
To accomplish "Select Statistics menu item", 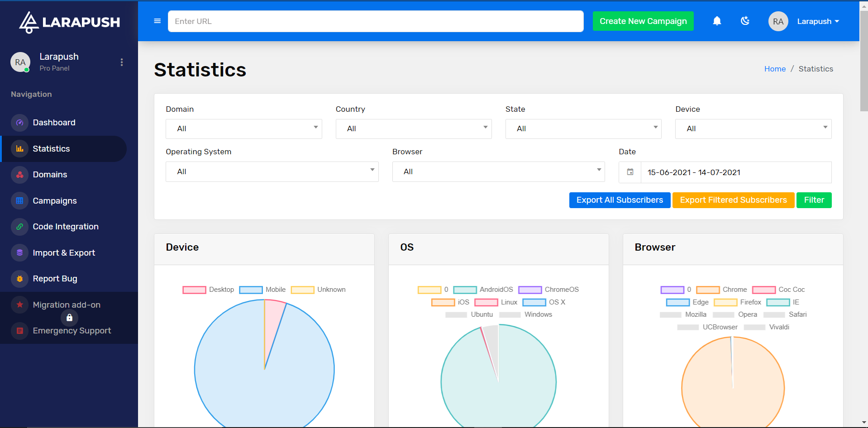I will [64, 149].
